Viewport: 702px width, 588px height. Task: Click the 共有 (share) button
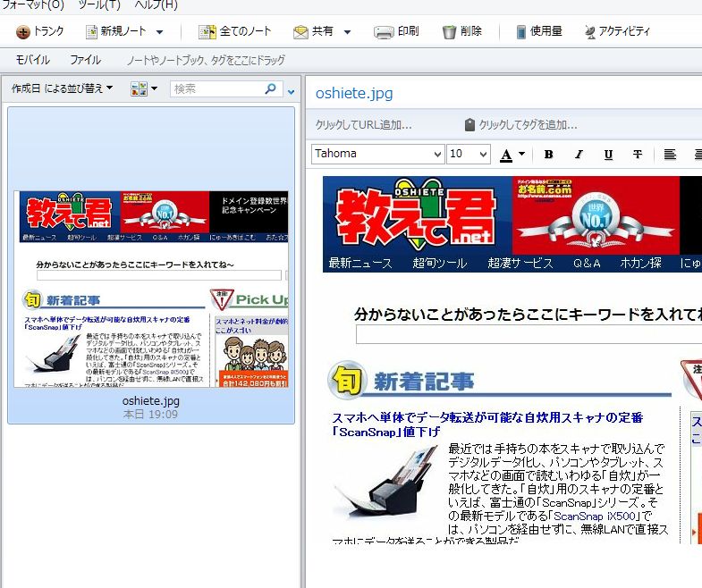click(x=313, y=31)
